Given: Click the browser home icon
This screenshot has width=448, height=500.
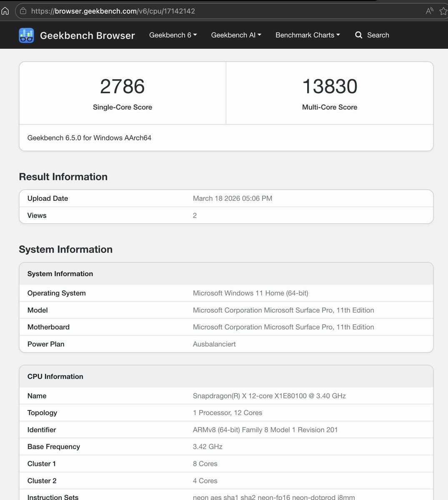Looking at the screenshot, I should click(x=5, y=11).
